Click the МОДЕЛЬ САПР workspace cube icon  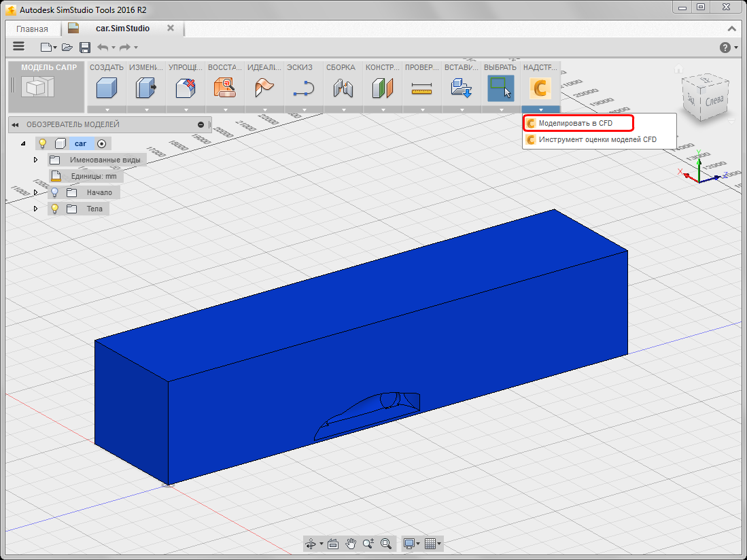coord(37,88)
